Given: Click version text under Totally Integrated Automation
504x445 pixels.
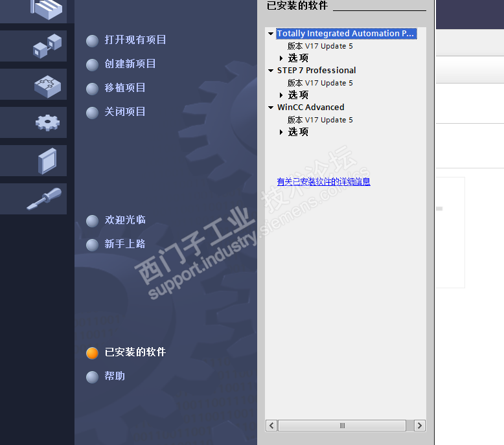Looking at the screenshot, I should [320, 46].
